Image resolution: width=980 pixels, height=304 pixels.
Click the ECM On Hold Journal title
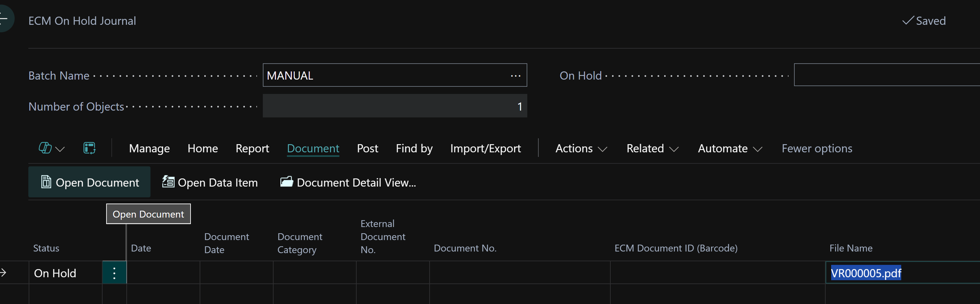[82, 21]
